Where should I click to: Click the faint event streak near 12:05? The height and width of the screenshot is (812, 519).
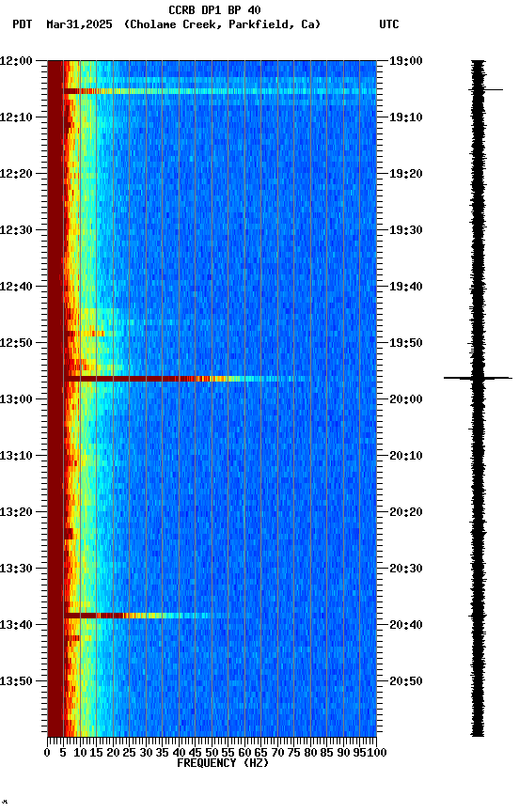pyautogui.click(x=220, y=91)
